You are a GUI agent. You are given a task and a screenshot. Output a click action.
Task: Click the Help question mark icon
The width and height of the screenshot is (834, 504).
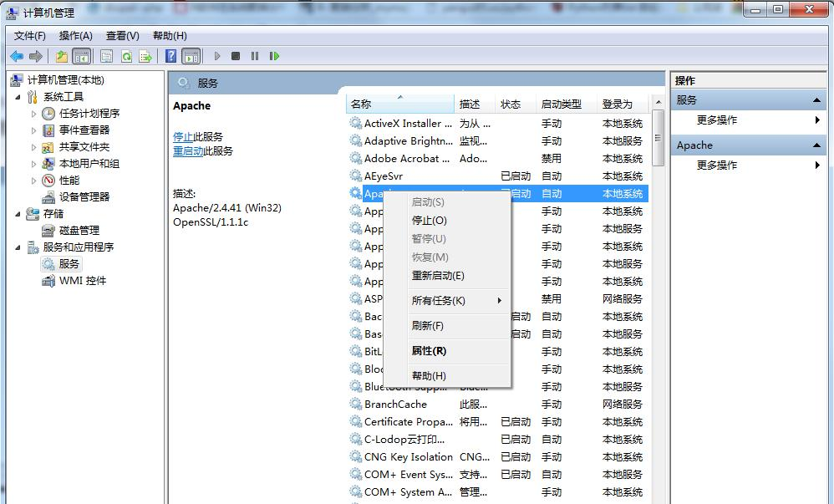[x=170, y=56]
